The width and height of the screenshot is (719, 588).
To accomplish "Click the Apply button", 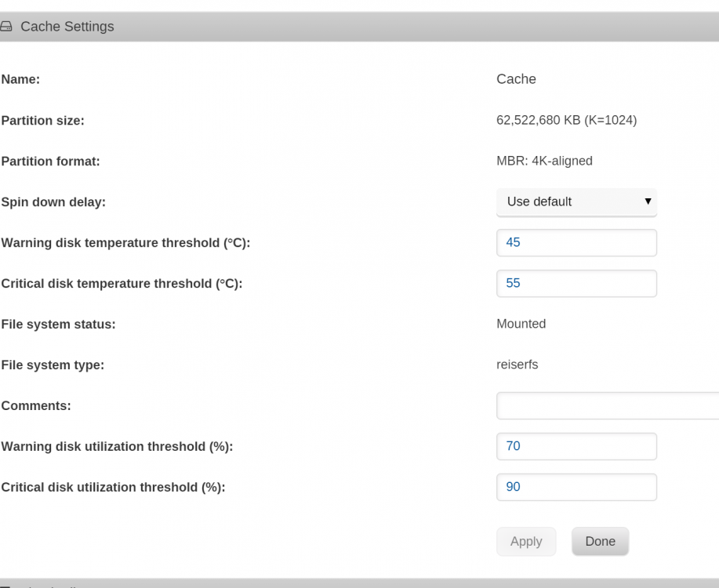I will click(526, 542).
